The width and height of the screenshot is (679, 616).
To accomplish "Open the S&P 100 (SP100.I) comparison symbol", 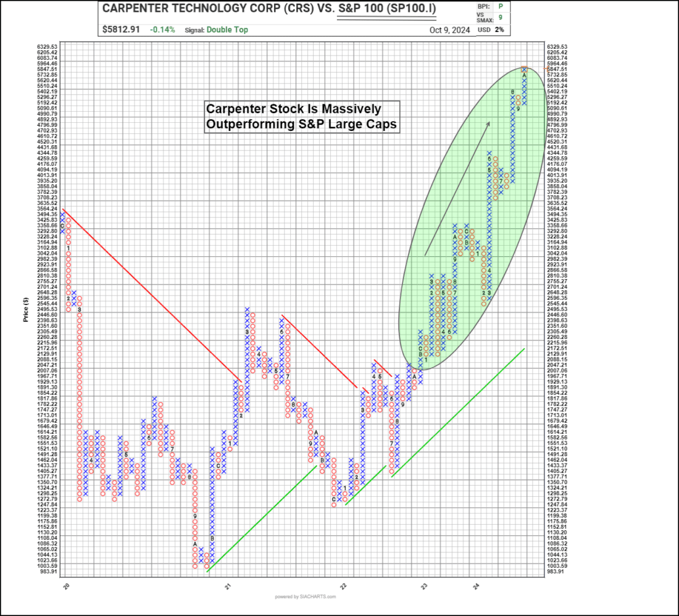I will coord(386,9).
